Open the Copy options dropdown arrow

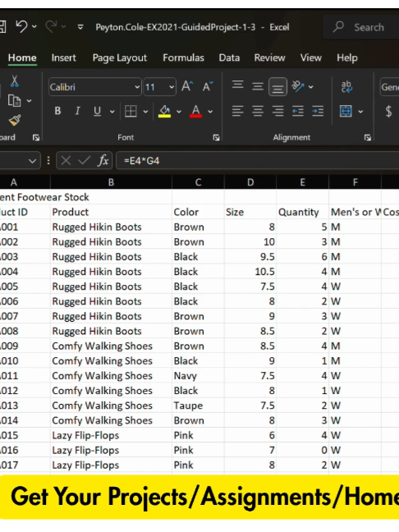30,101
